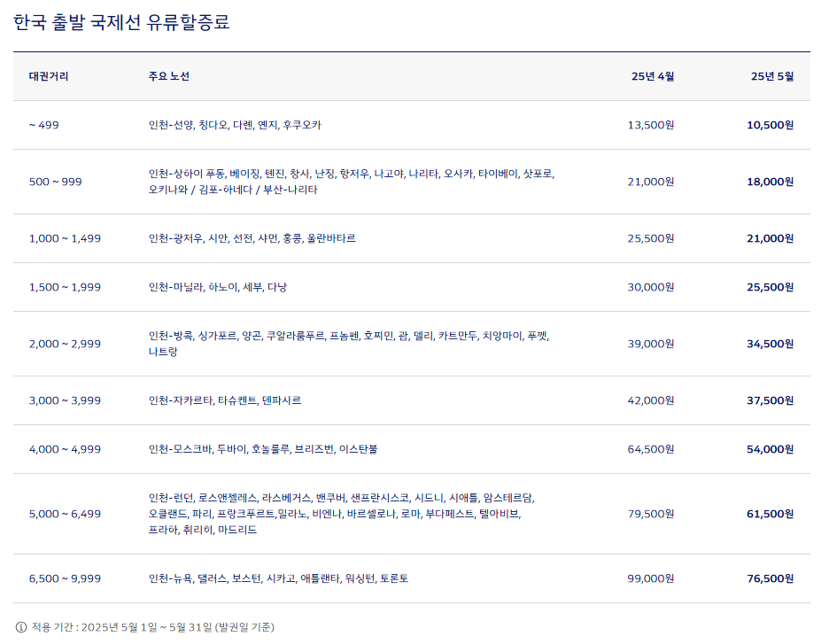The width and height of the screenshot is (829, 644).
Task: Click the 13,500원 price for ~ 499
Action: point(650,125)
